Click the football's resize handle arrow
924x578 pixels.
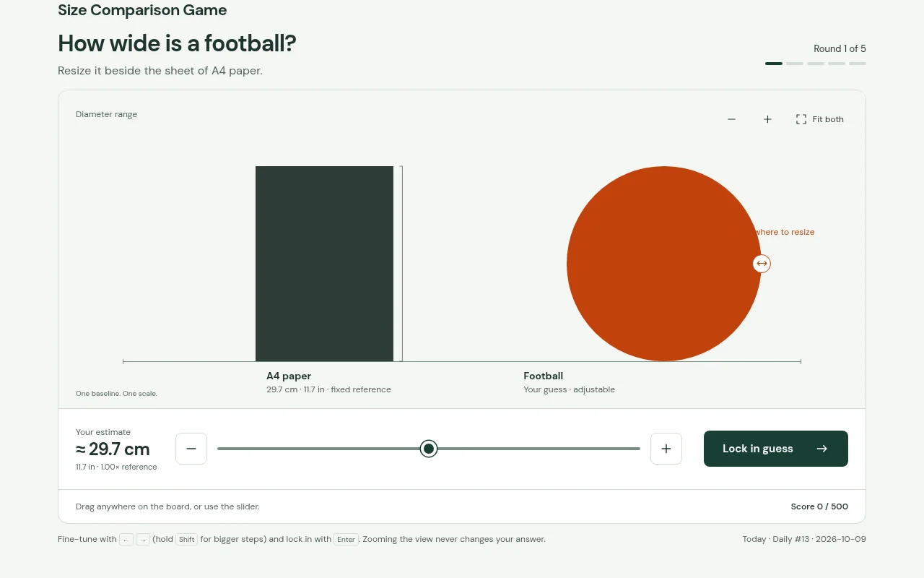coord(762,264)
